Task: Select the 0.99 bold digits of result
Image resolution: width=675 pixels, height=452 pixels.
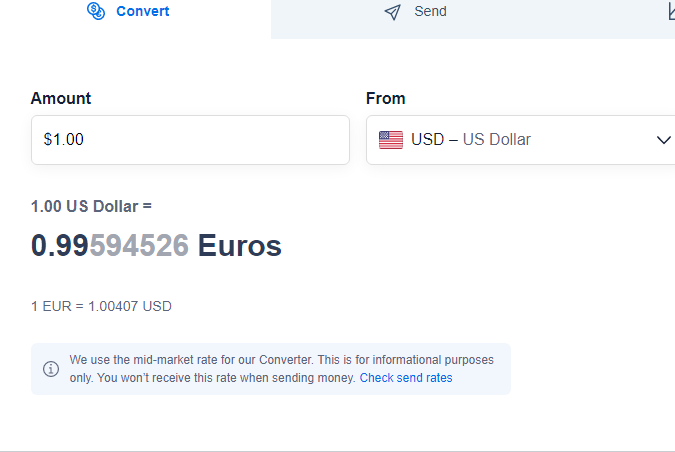Action: pos(60,246)
